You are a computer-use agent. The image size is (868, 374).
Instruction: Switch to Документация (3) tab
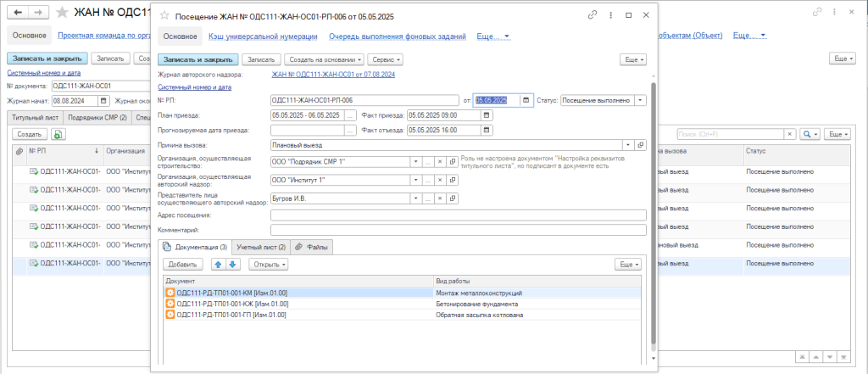point(194,247)
